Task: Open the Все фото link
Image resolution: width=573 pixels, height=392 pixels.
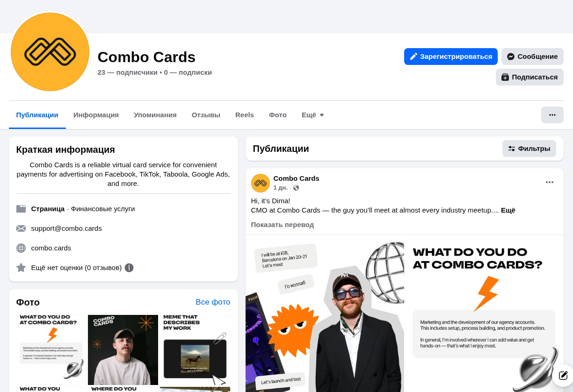Action: pyautogui.click(x=213, y=302)
